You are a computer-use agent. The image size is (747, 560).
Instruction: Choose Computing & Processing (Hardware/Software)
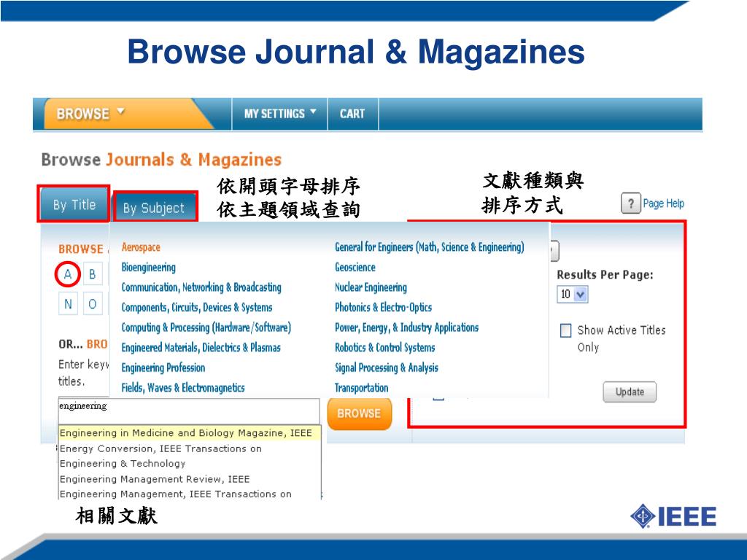206,327
